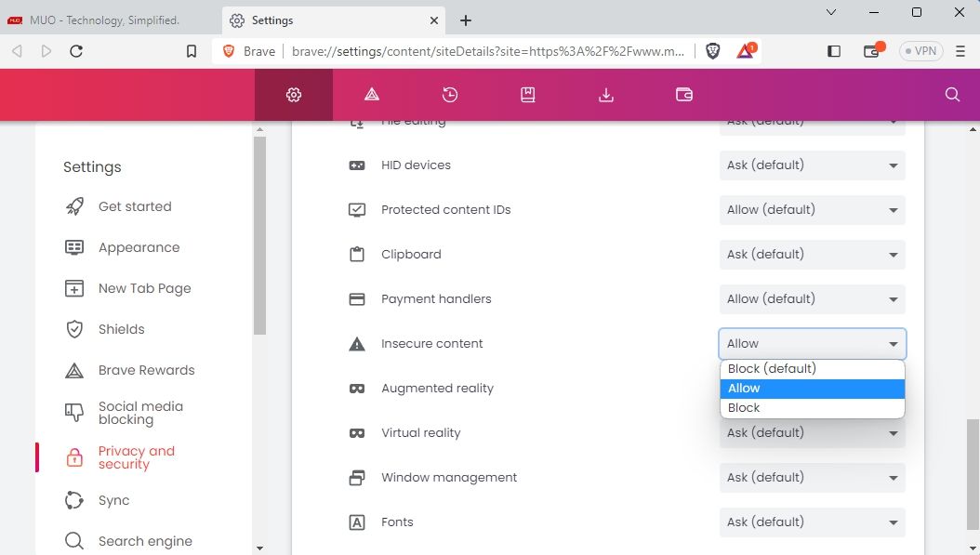Screen dimensions: 980x555
Task: Open the Fonts permission dropdown
Action: (812, 522)
